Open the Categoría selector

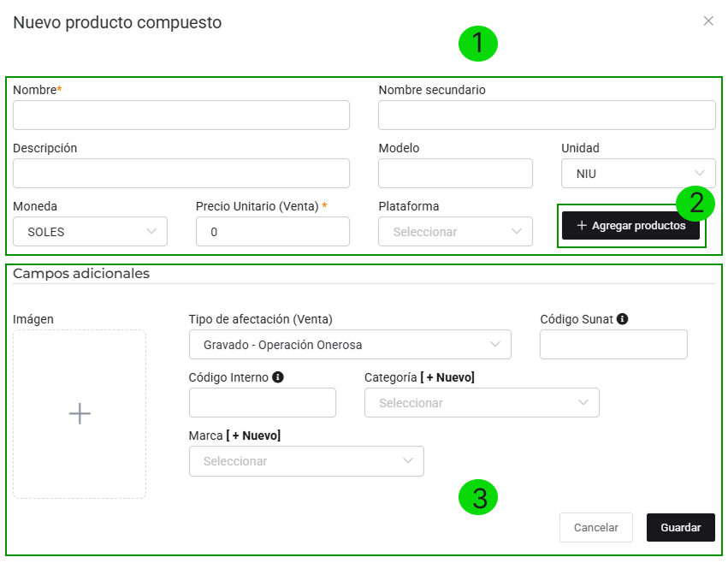pos(482,403)
